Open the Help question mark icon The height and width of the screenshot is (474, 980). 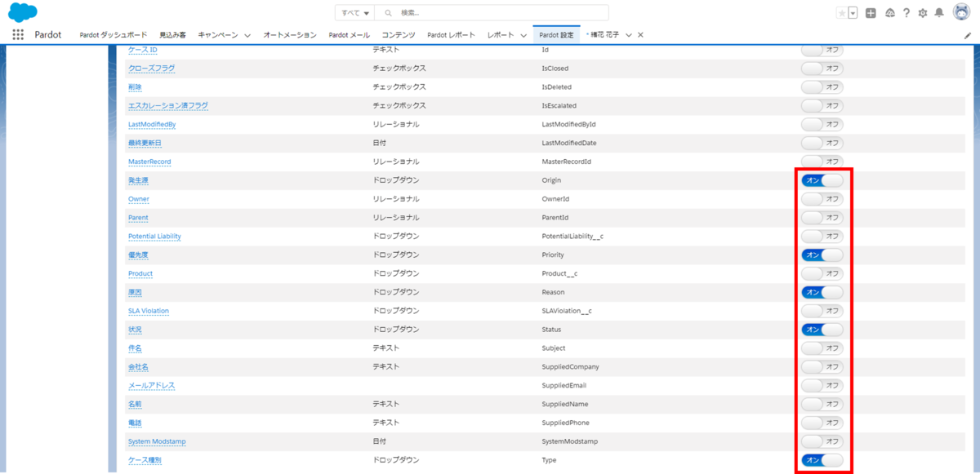click(x=906, y=13)
